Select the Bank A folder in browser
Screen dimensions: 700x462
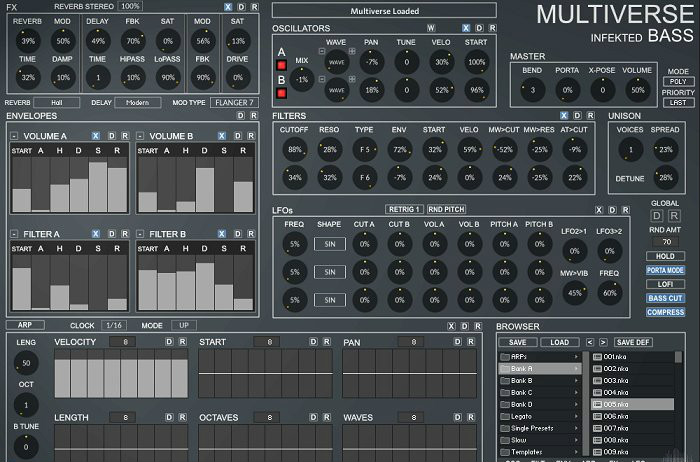coord(540,369)
